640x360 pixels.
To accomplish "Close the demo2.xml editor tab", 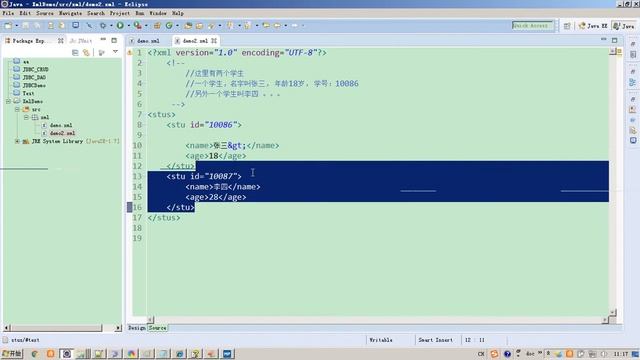I will pyautogui.click(x=214, y=41).
